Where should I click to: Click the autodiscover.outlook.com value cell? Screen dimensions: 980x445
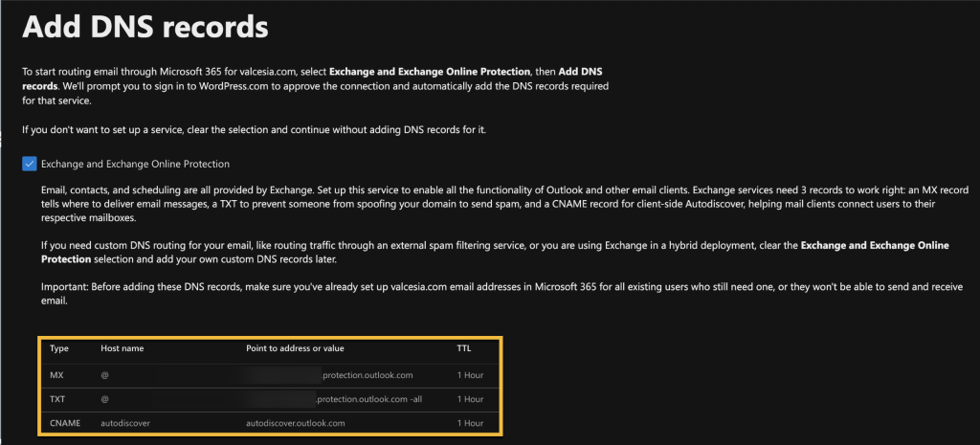295,422
